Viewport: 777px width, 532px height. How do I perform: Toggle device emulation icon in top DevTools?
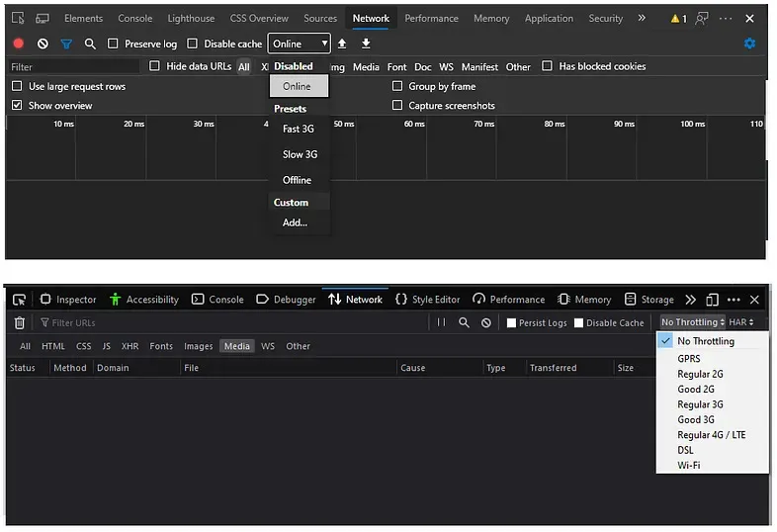(x=43, y=19)
